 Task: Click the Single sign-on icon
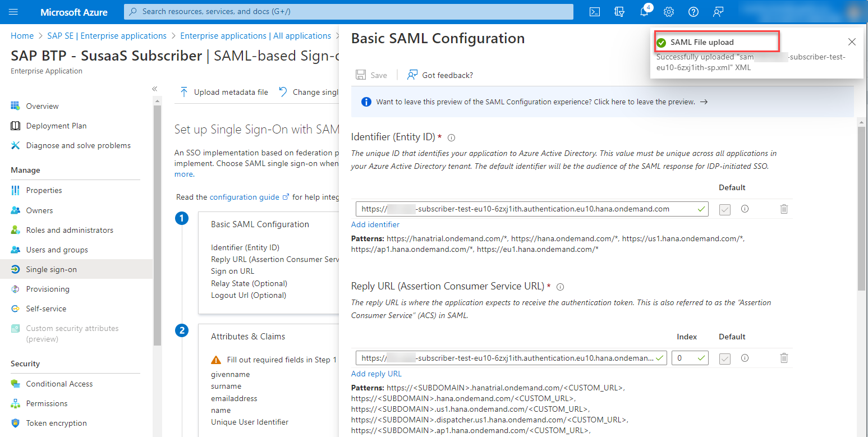coord(15,269)
